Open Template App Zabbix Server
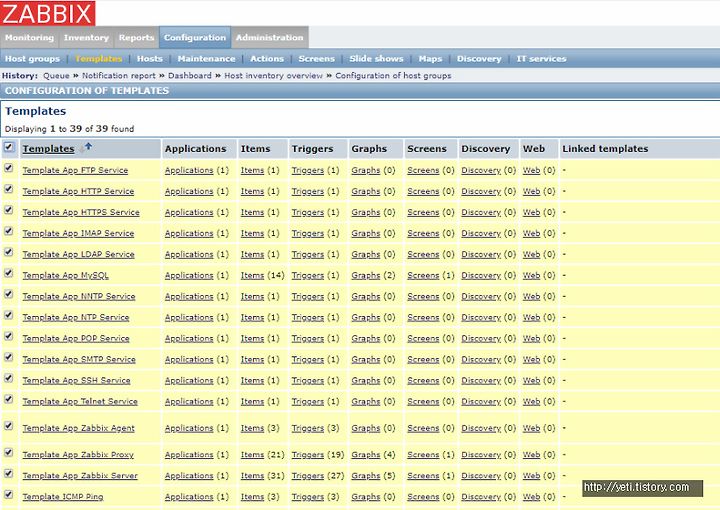Image resolution: width=720 pixels, height=510 pixels. click(80, 476)
